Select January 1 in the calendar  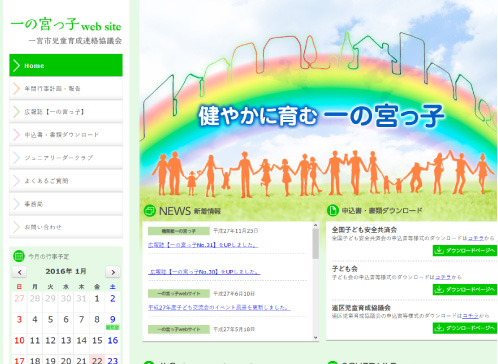pyautogui.click(x=97, y=299)
